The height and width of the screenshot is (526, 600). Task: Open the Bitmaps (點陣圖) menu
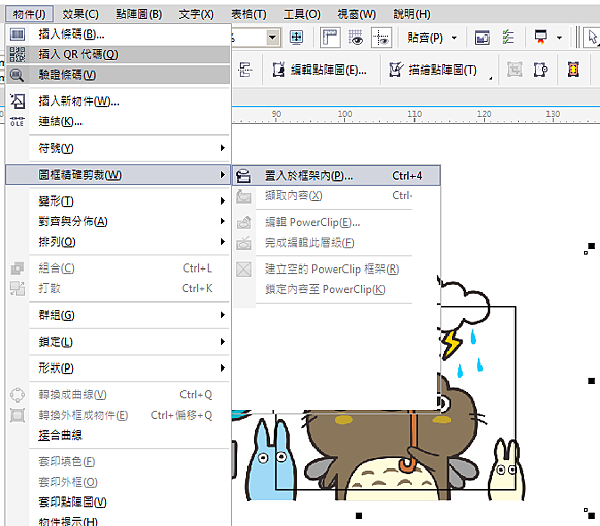139,15
